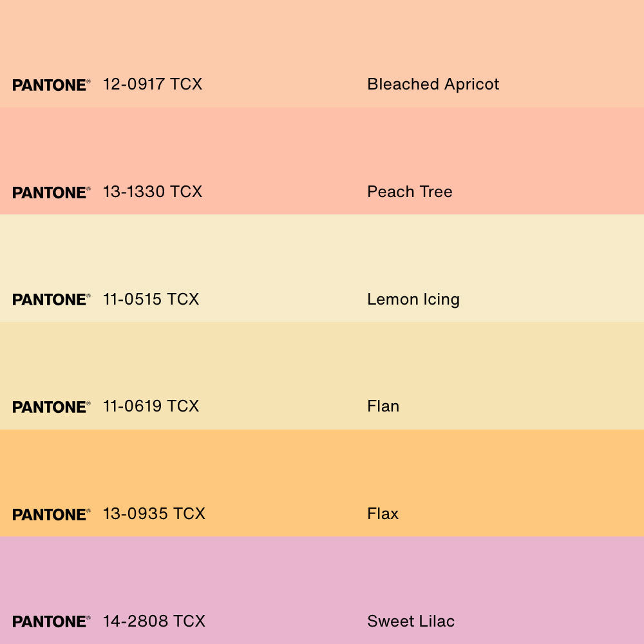Click the 13-0935 TCX color code

pos(154,514)
